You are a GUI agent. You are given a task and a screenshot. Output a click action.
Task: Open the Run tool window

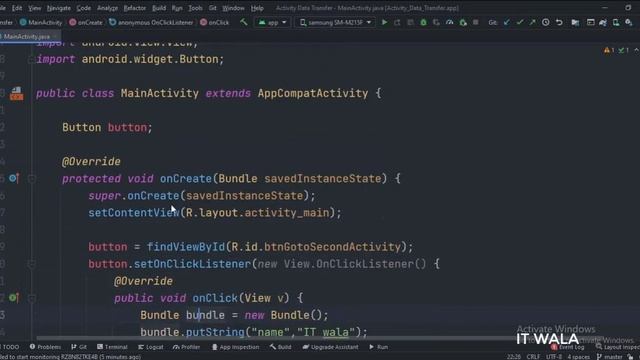coord(378,347)
